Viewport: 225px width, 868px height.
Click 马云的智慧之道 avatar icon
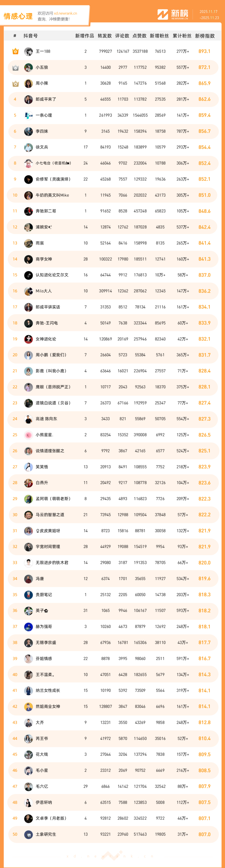29,514
